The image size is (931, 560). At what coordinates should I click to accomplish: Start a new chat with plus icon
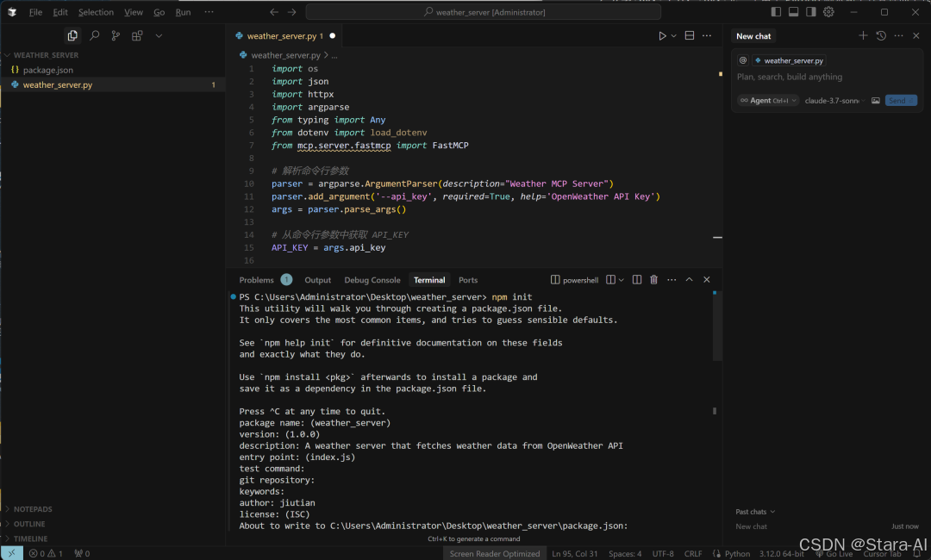863,35
